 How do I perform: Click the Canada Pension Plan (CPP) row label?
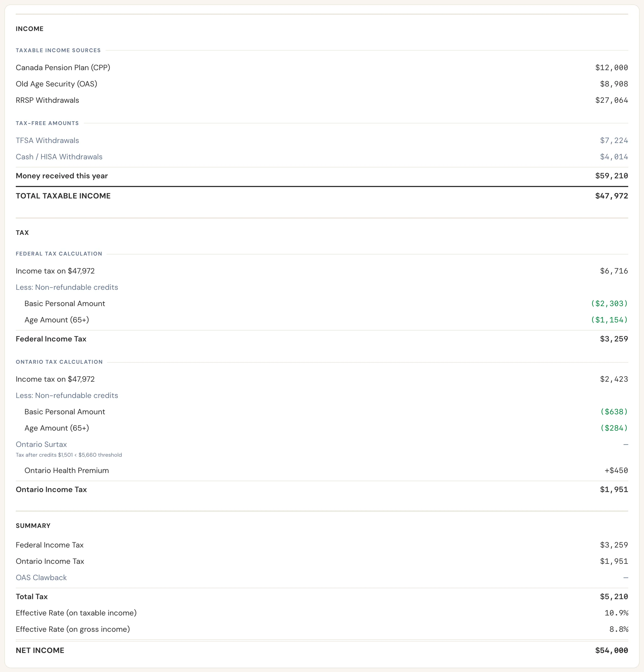(63, 67)
